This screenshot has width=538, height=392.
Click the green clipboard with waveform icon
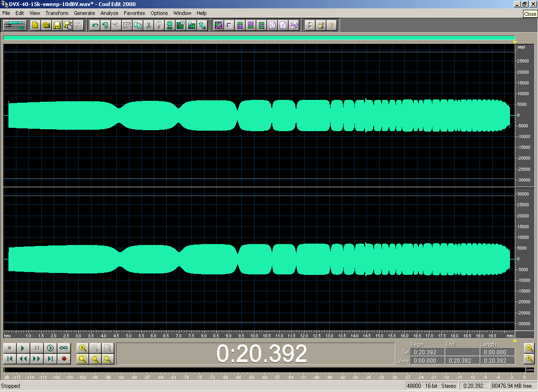(170, 25)
